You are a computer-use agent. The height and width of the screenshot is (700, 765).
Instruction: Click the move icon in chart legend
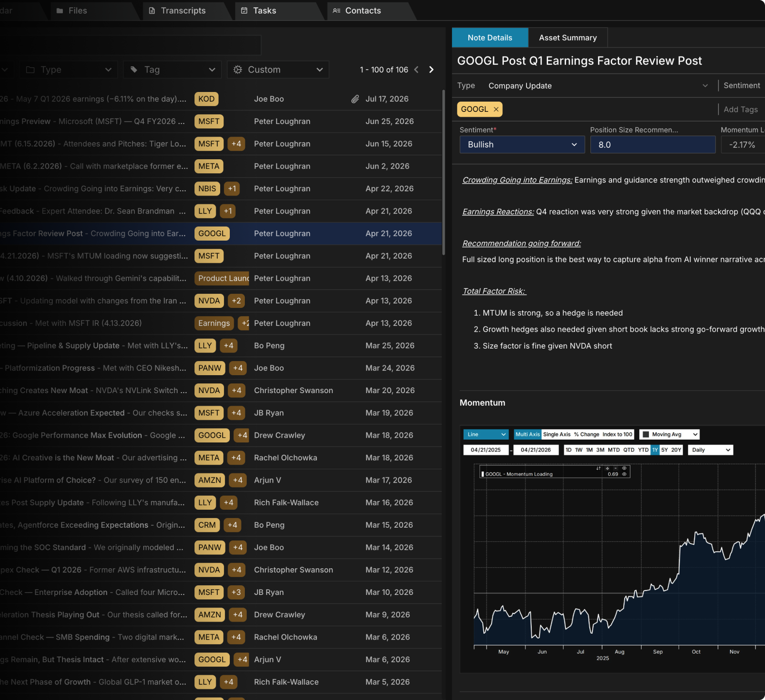tap(607, 468)
